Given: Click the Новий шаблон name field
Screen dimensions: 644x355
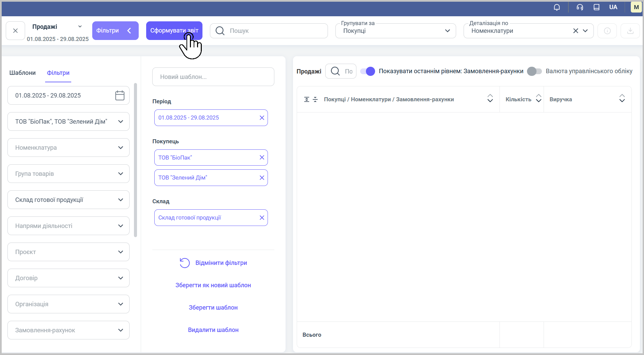Looking at the screenshot, I should pos(213,77).
